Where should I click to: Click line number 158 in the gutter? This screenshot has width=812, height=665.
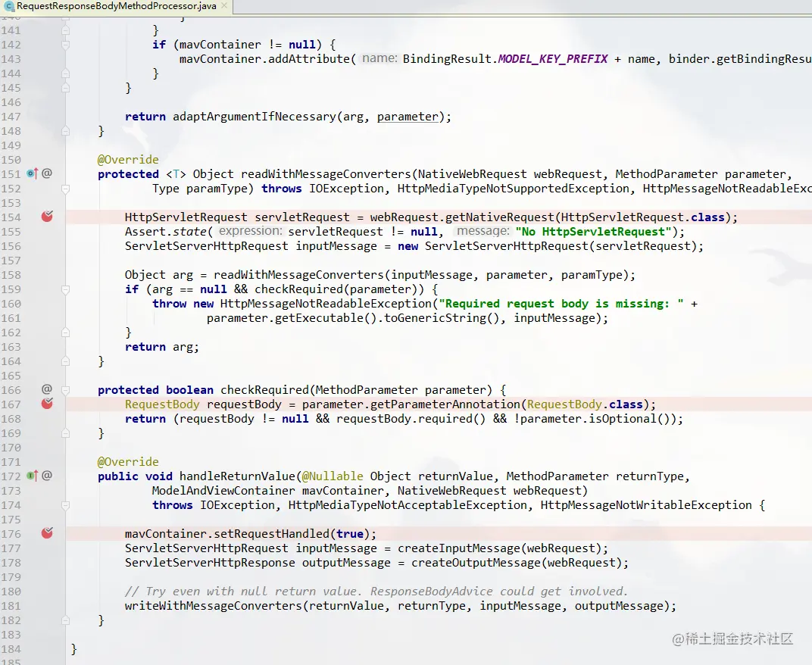pyautogui.click(x=11, y=275)
